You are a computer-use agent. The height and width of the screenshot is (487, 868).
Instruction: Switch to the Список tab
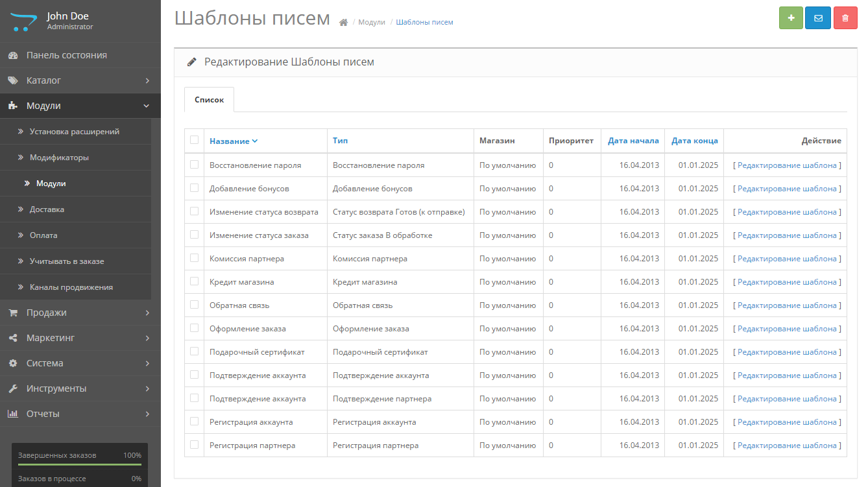(209, 100)
